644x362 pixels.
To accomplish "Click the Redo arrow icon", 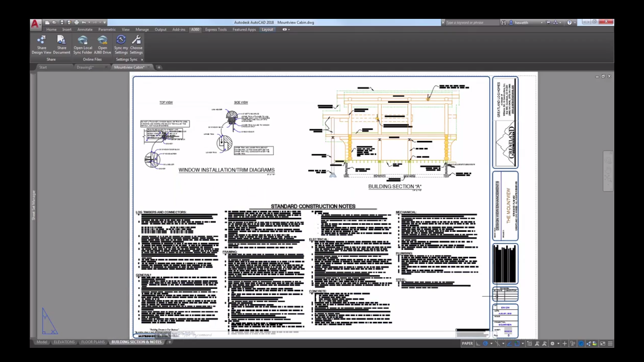I will [x=95, y=22].
